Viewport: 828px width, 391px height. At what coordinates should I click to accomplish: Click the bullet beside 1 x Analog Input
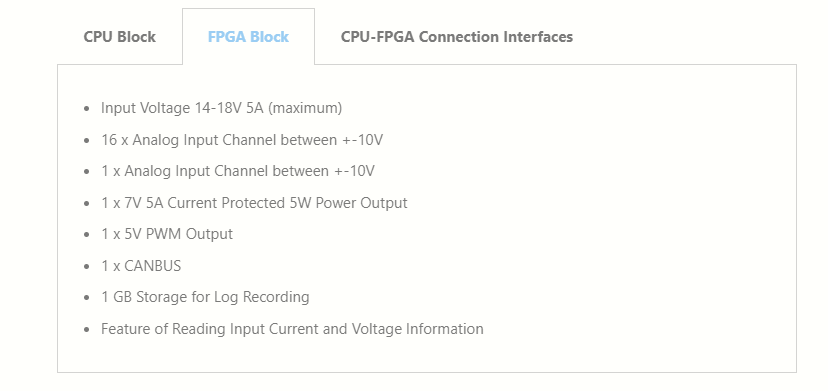coord(87,172)
